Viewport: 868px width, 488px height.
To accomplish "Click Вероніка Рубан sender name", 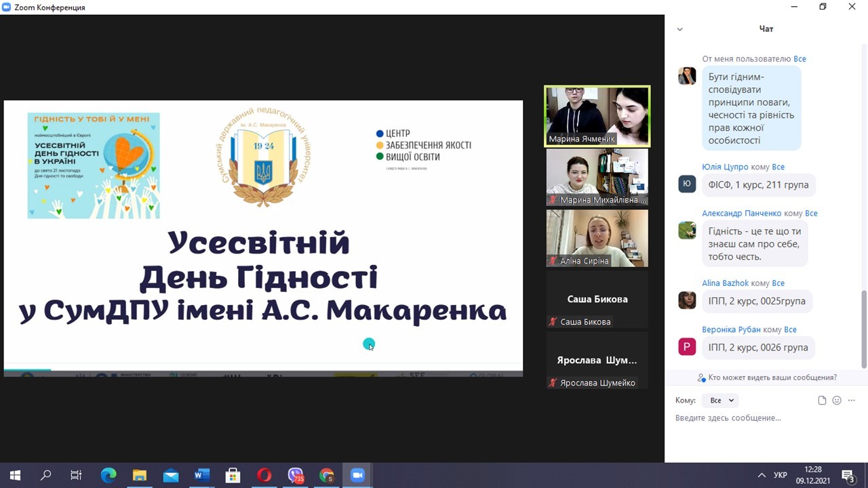I will point(731,330).
